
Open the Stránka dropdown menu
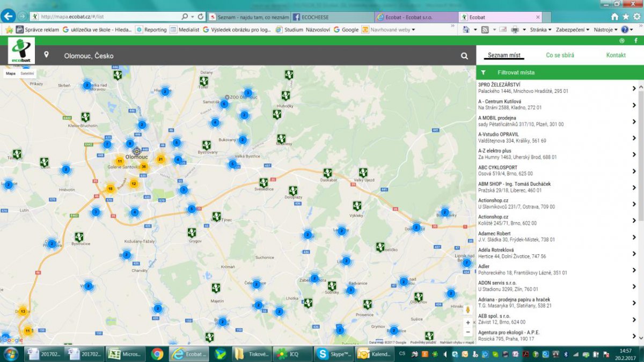[x=540, y=29]
